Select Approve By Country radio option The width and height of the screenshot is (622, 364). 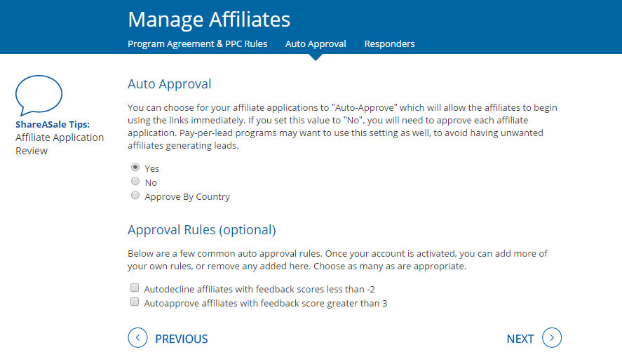tap(135, 196)
